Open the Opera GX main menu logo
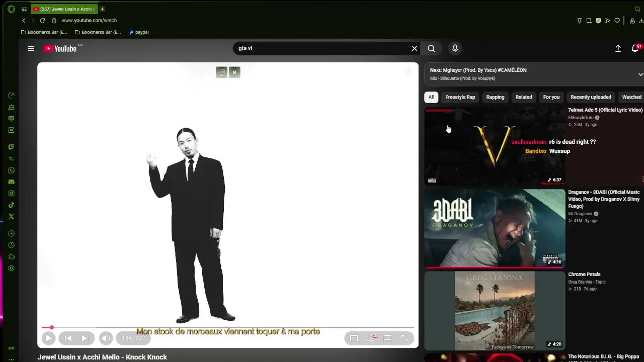Viewport: 644px width, 362px height. coord(11,9)
